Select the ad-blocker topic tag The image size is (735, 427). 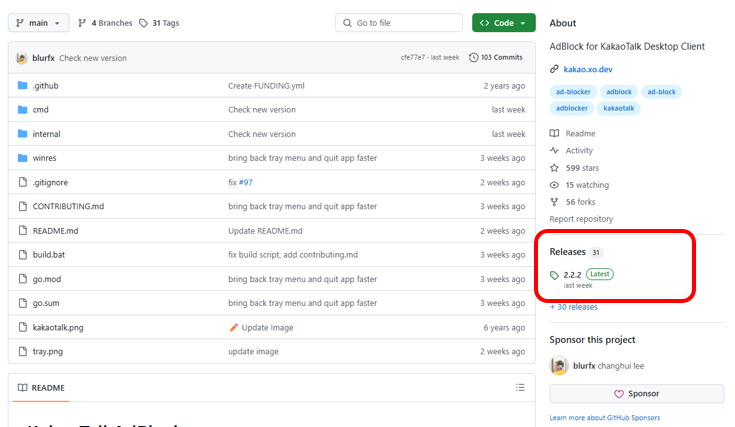tap(573, 92)
